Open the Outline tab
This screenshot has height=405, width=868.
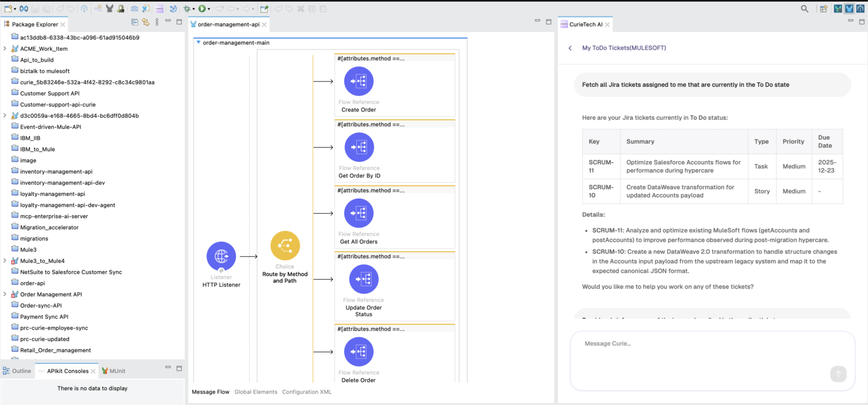click(17, 371)
